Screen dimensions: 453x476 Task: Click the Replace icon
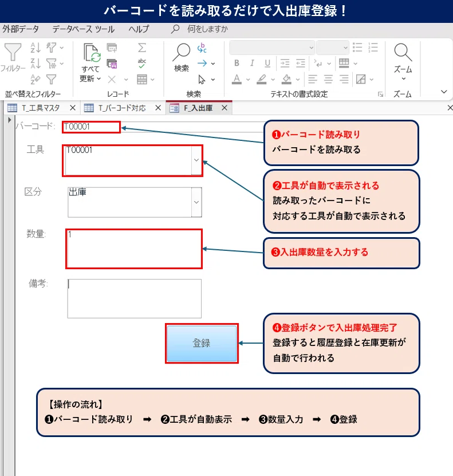click(x=202, y=48)
